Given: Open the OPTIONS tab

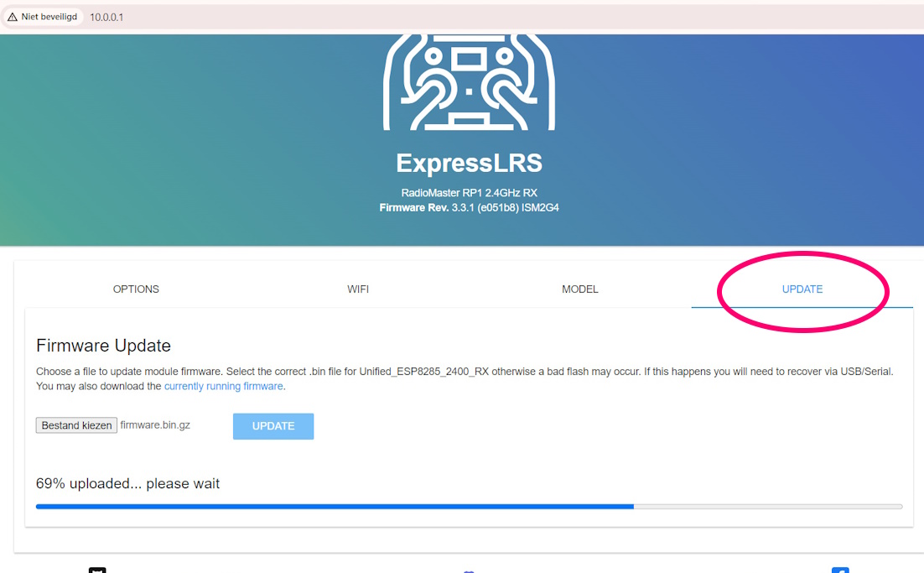Looking at the screenshot, I should [x=136, y=289].
